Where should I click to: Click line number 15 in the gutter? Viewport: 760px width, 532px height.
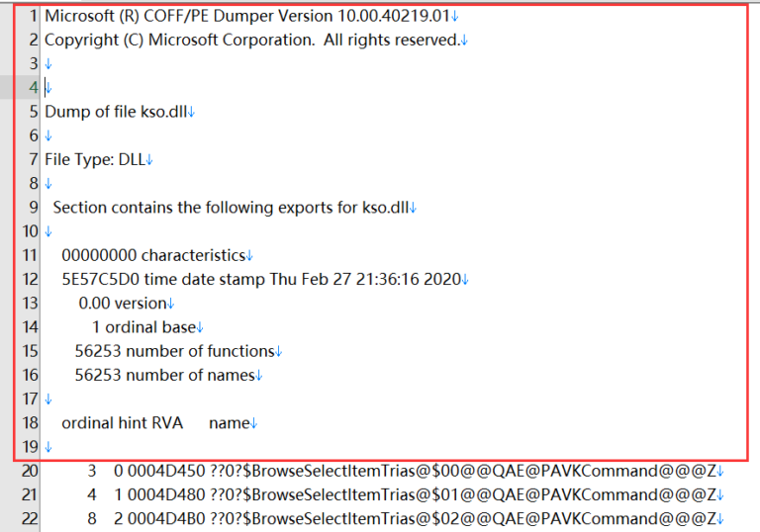point(30,351)
